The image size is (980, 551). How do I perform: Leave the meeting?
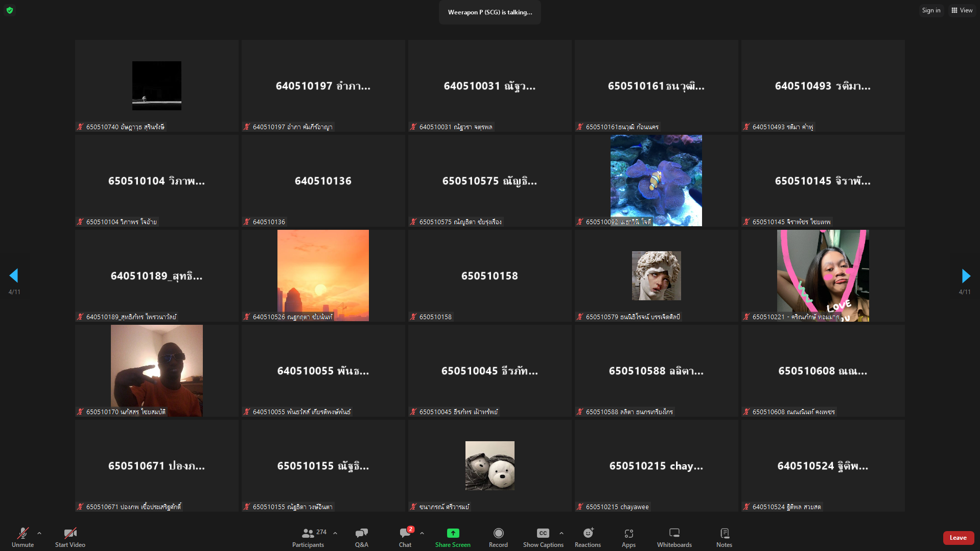point(958,538)
